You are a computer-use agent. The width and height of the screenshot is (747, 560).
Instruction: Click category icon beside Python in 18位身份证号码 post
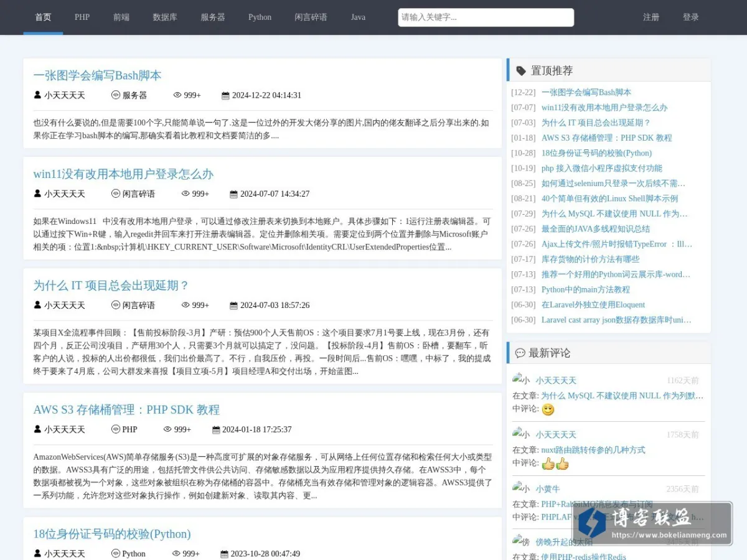[x=115, y=553]
